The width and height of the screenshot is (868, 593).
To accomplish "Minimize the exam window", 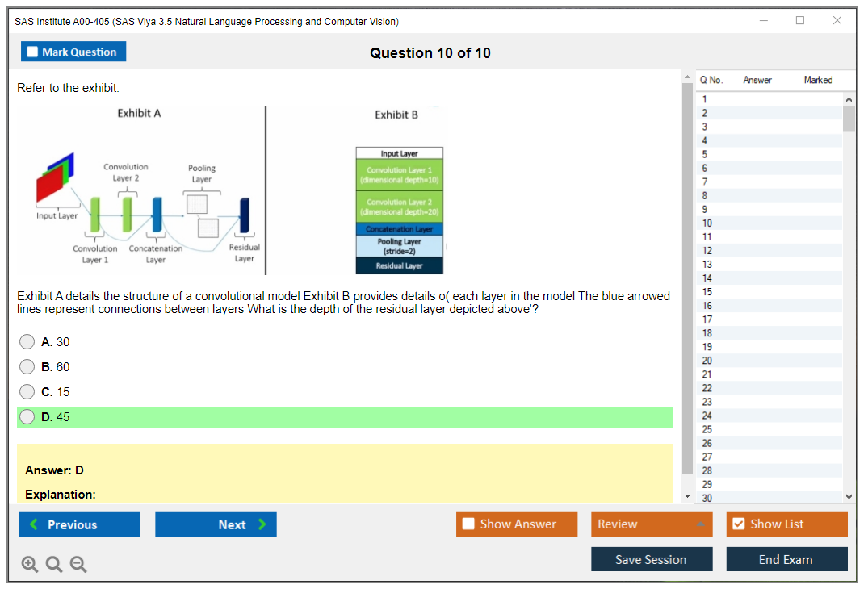I will click(763, 21).
